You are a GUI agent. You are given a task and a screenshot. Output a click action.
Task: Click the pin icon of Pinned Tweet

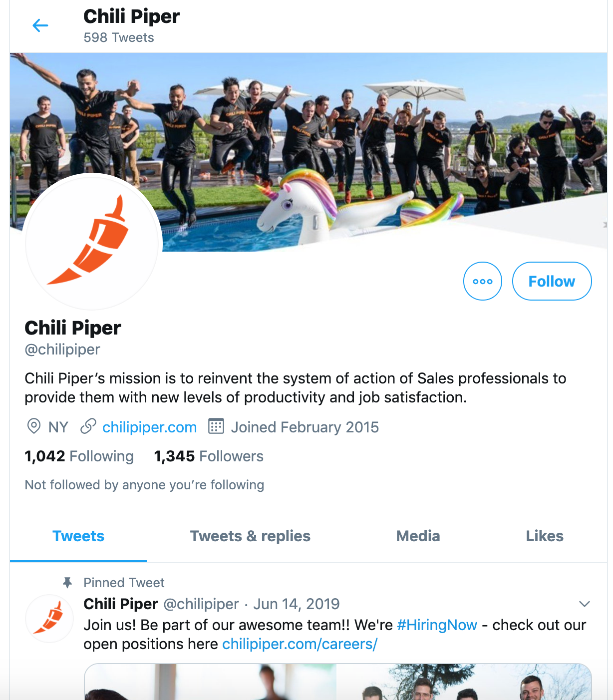pyautogui.click(x=67, y=582)
